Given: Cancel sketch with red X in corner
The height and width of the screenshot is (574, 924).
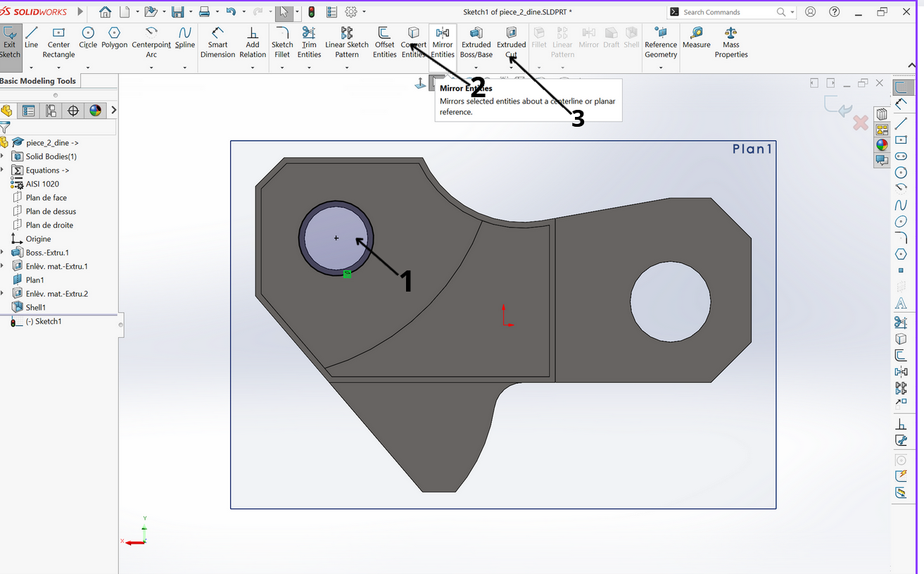Looking at the screenshot, I should pyautogui.click(x=860, y=123).
